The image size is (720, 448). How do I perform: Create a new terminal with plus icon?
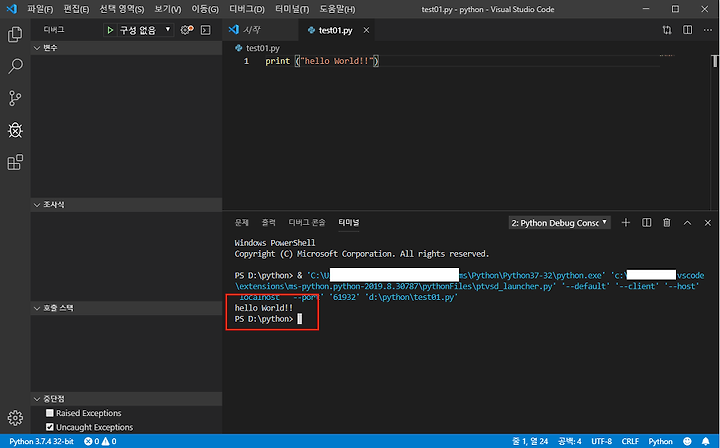[x=625, y=223]
